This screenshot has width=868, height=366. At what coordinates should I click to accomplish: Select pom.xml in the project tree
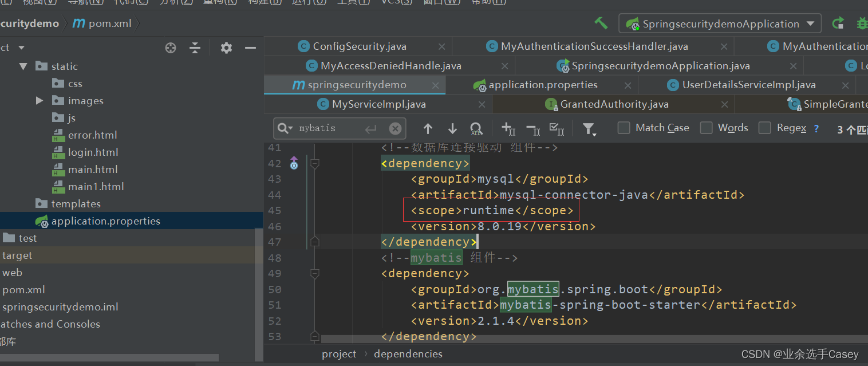click(x=23, y=290)
